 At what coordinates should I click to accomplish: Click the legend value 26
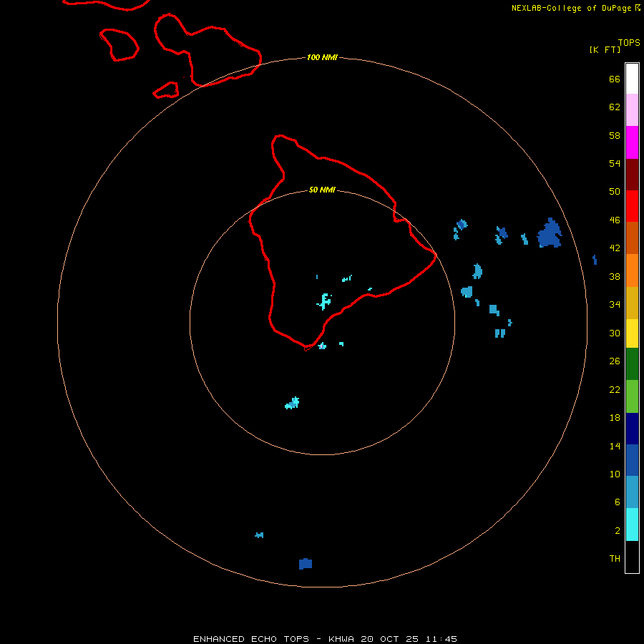(x=615, y=361)
